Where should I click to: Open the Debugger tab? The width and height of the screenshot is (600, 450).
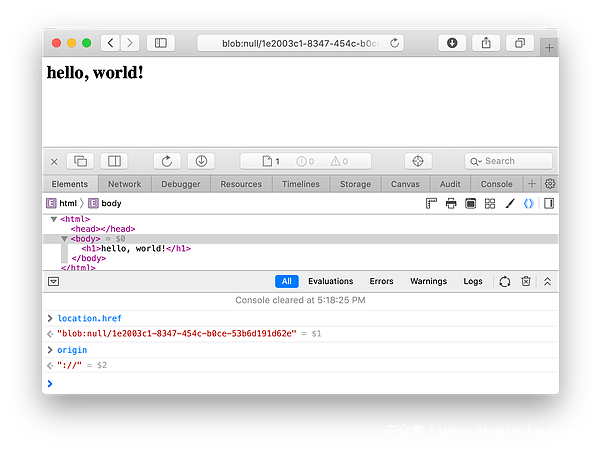coord(181,184)
